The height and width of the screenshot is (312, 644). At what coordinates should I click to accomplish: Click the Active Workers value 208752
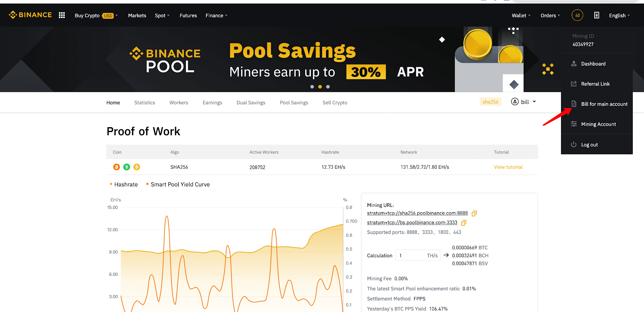(x=257, y=167)
